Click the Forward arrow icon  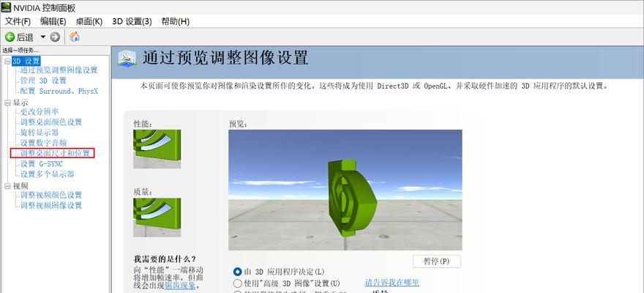[55, 37]
